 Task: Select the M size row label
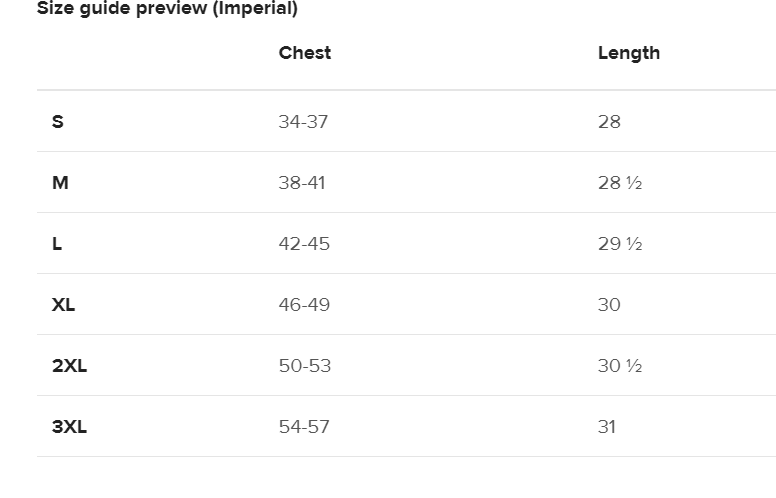pyautogui.click(x=60, y=183)
